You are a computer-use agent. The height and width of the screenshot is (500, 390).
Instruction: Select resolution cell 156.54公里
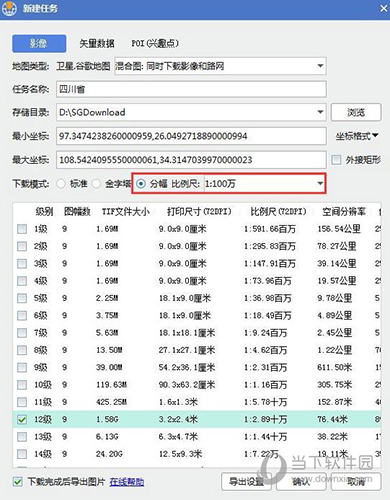click(x=339, y=229)
